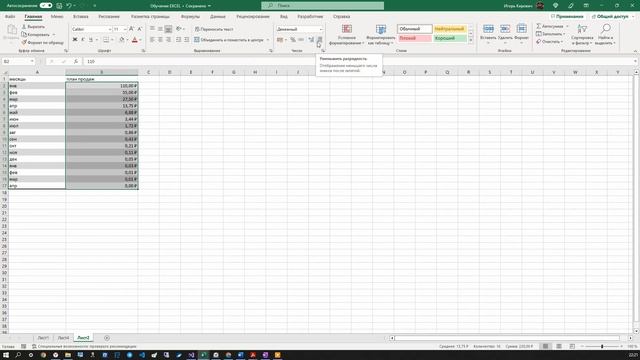Click Find & Select (Найти и выделить)
This screenshot has height=360, width=640.
[605, 34]
